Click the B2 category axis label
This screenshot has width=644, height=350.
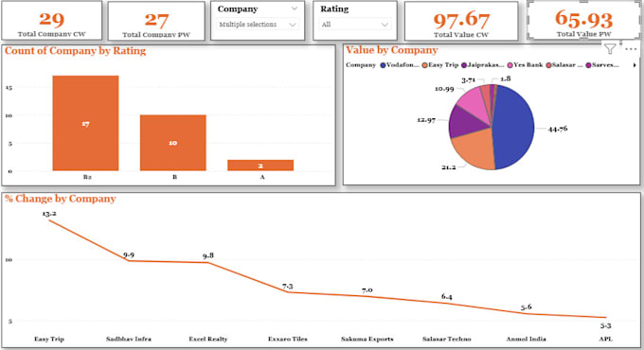87,177
